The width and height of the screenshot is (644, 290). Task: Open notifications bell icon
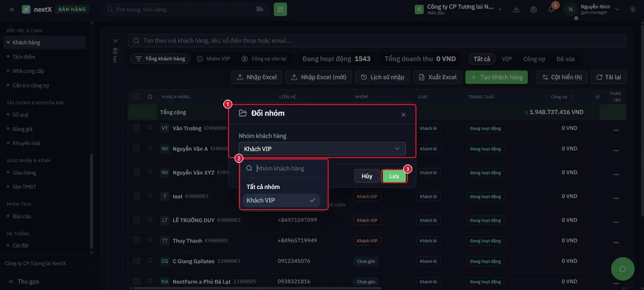point(551,9)
